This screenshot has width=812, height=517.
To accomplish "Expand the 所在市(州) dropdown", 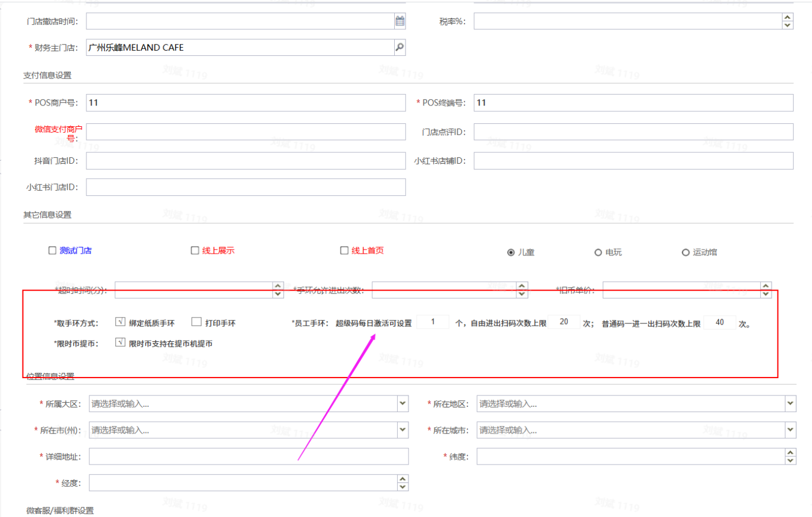I will click(x=402, y=430).
